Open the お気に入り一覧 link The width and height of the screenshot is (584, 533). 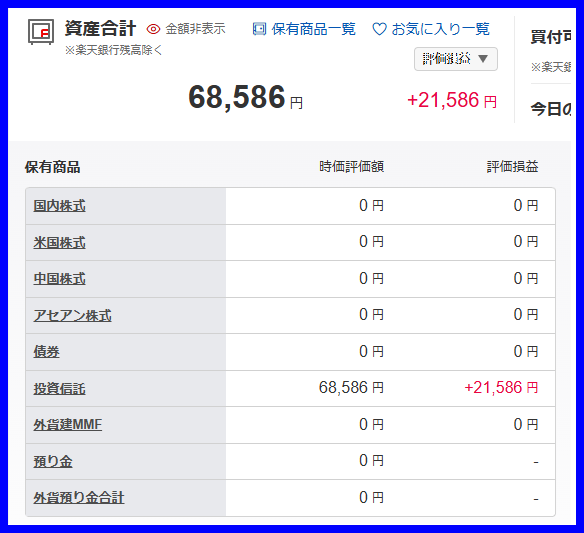[x=441, y=29]
